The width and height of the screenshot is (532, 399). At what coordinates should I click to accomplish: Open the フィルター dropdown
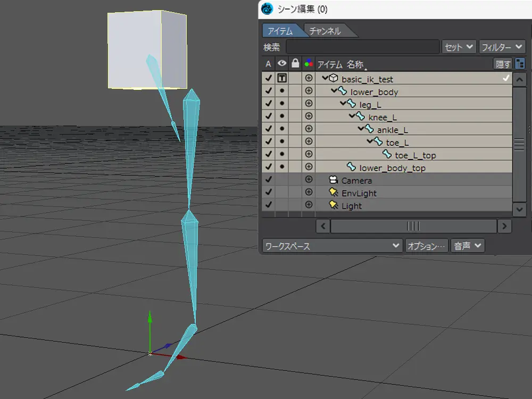pos(502,47)
